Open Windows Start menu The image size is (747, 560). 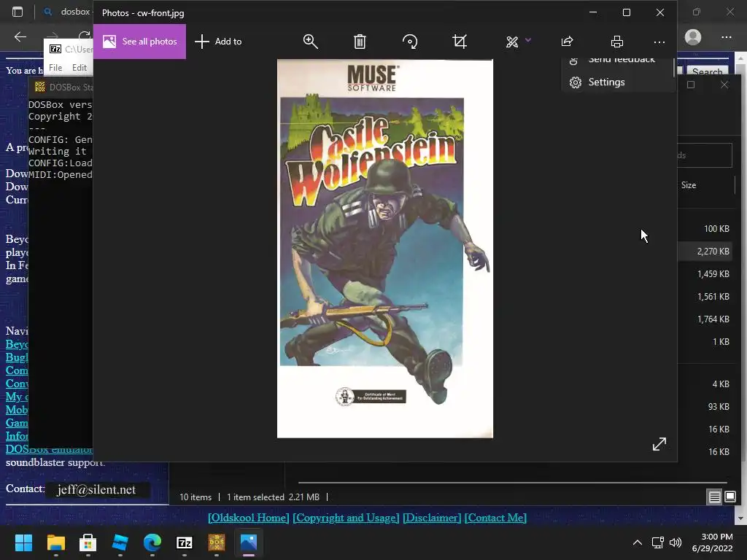coord(23,542)
